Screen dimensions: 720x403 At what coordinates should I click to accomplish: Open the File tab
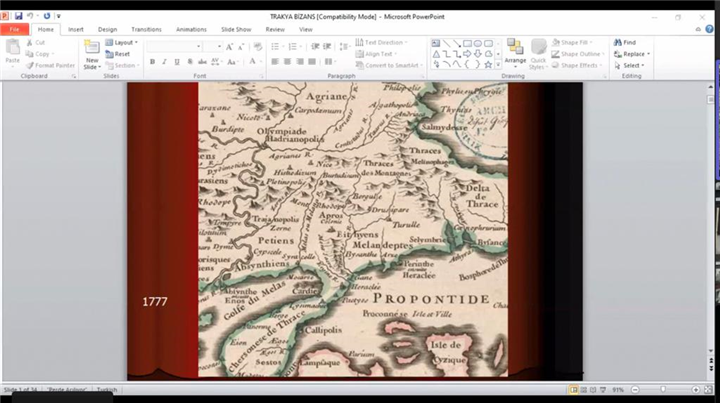coord(15,29)
